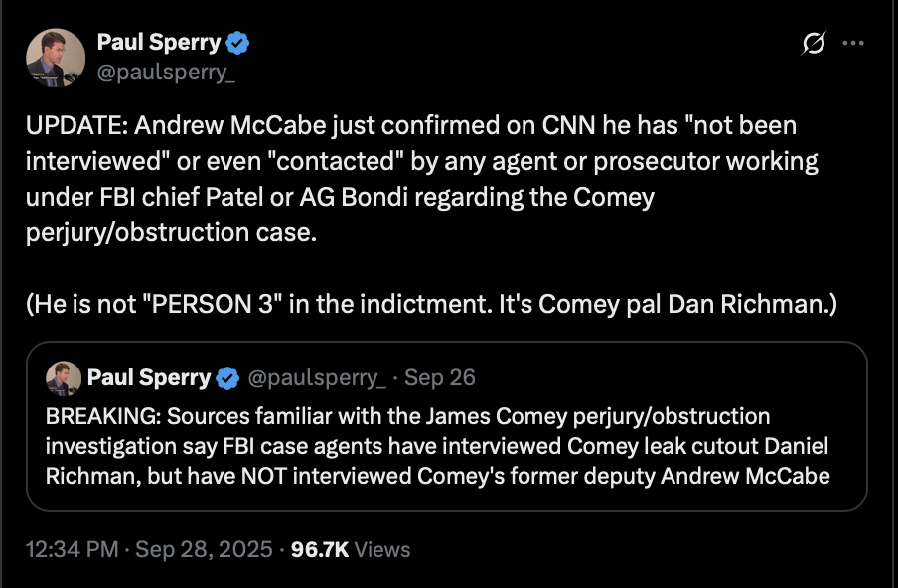Click the small avatar in quoted post
This screenshot has height=588, width=898.
[64, 377]
